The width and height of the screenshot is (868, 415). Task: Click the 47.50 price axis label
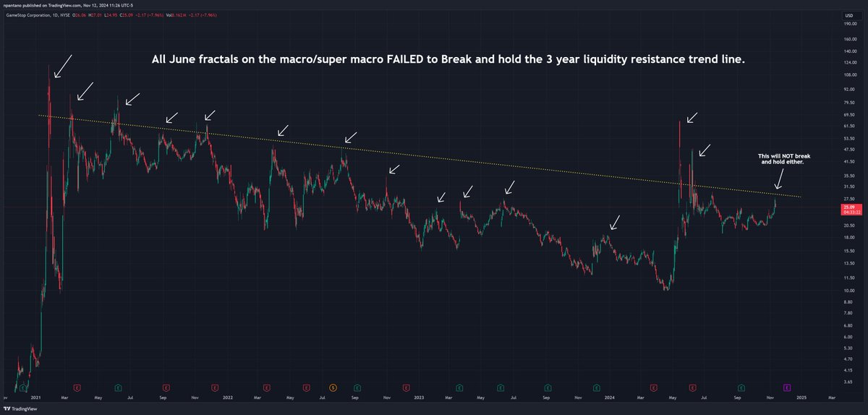tap(850, 150)
